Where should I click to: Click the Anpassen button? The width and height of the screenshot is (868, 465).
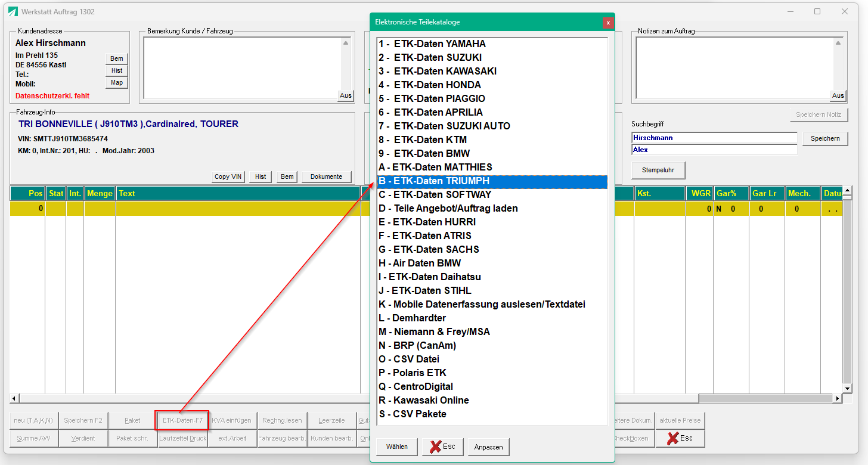(489, 447)
